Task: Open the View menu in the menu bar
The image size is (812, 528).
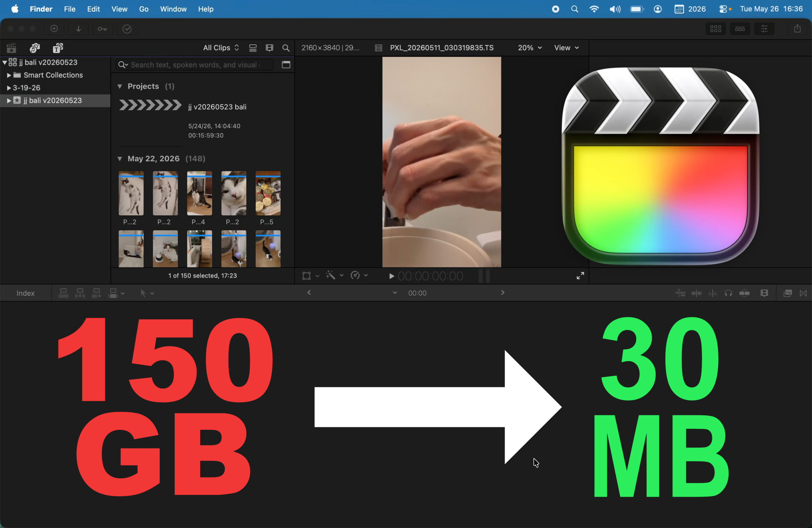Action: pos(119,9)
